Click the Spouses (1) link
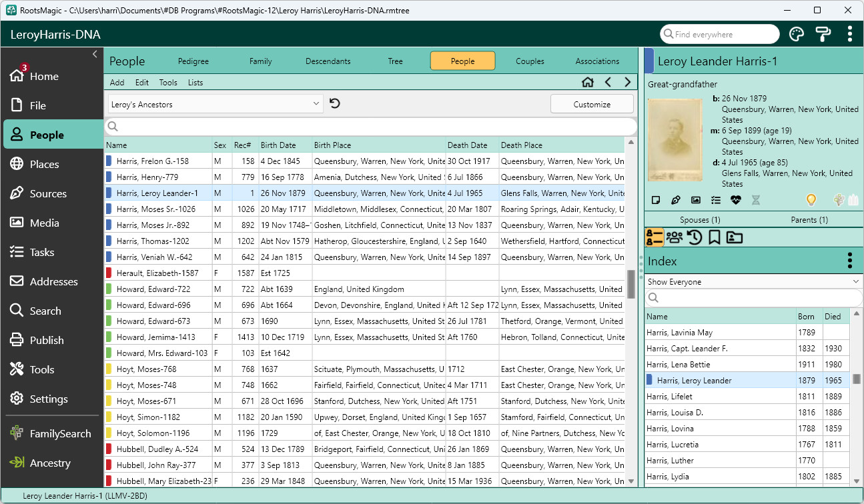 click(699, 220)
